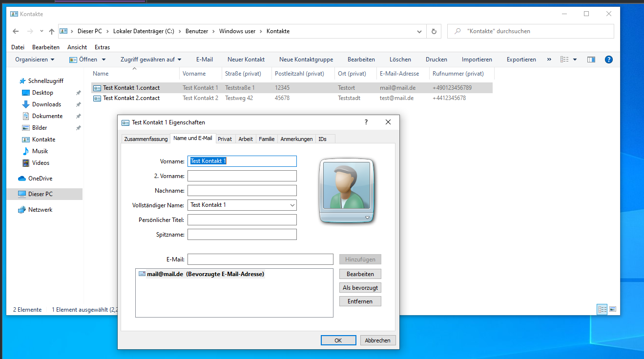Open recent locations dropdown arrow
This screenshot has height=359, width=644.
coord(42,31)
